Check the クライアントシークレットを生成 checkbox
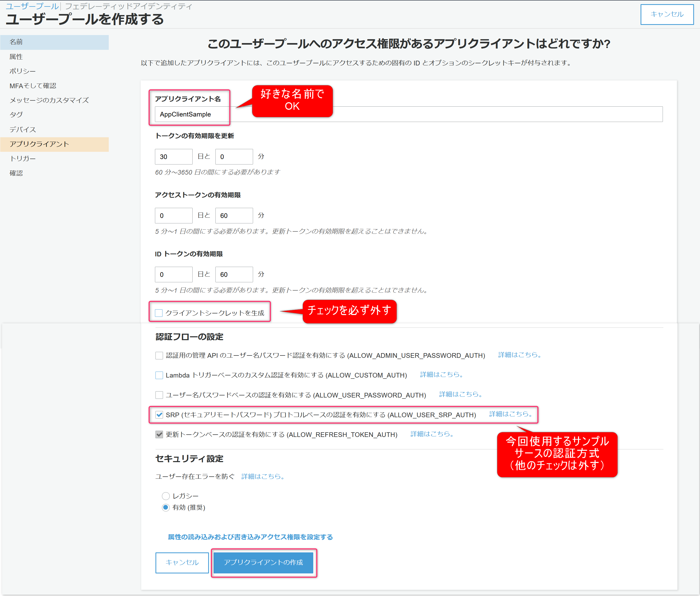Viewport: 700px width, 596px height. 158,313
